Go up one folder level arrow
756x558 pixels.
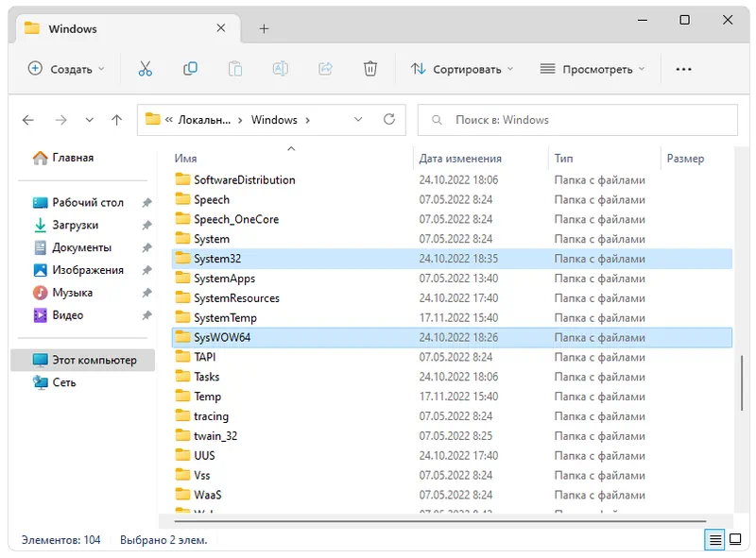click(x=116, y=120)
